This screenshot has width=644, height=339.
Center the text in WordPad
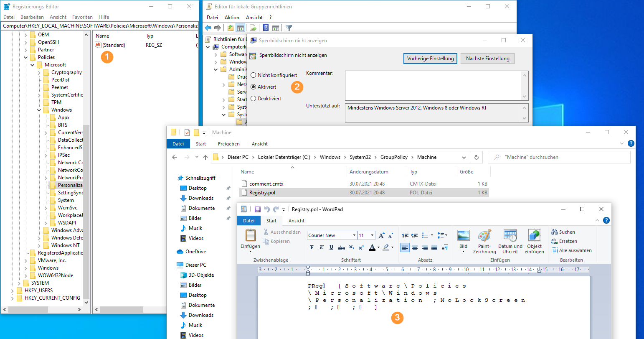coord(415,247)
